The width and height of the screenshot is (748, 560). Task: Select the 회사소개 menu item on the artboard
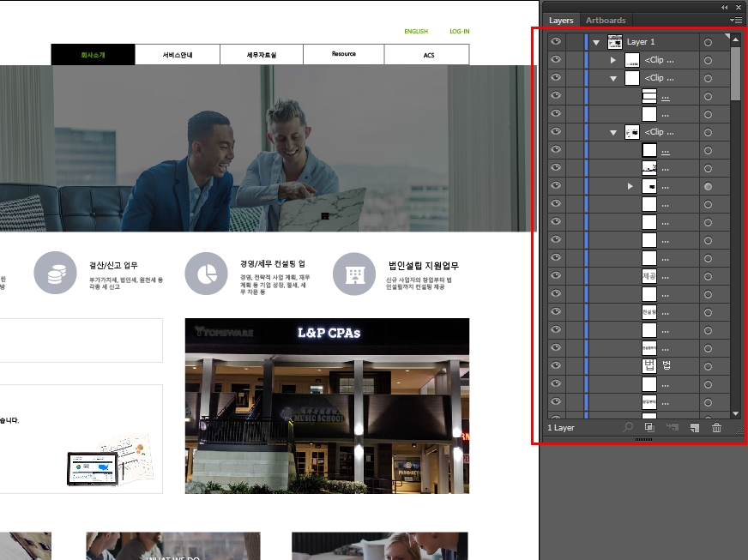93,55
